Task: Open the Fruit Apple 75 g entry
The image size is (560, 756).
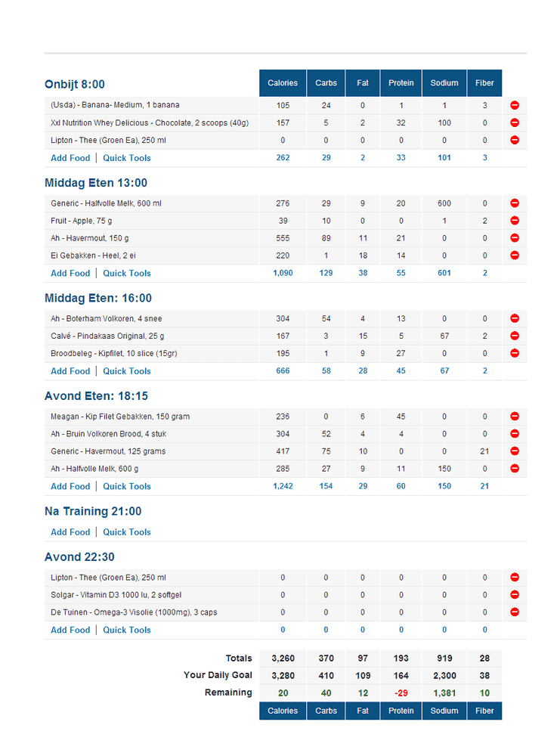Action: [80, 221]
